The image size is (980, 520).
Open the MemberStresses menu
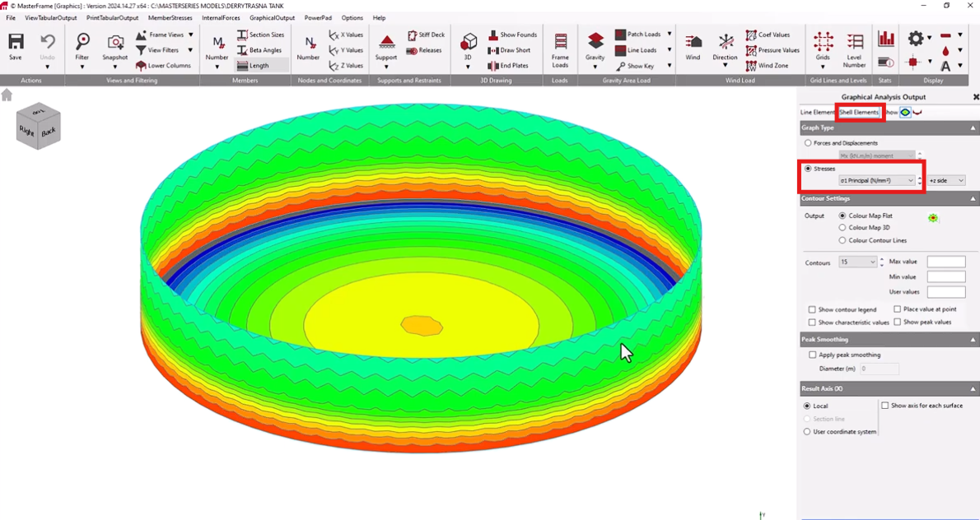click(170, 17)
